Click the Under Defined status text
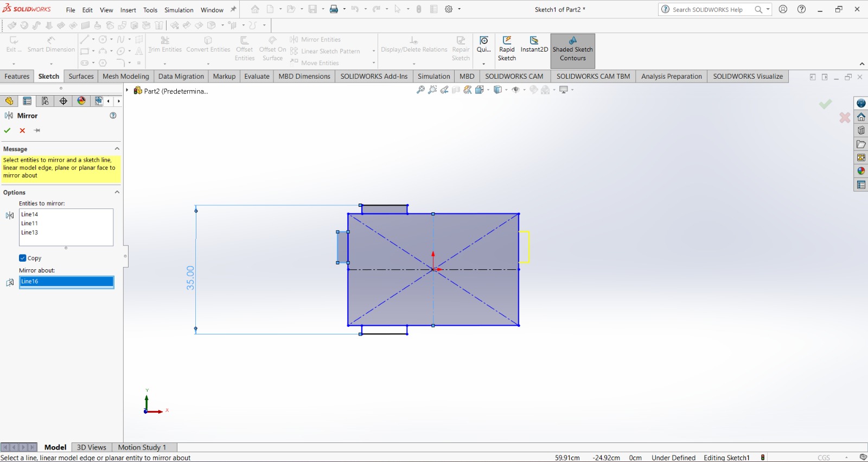 pyautogui.click(x=673, y=458)
